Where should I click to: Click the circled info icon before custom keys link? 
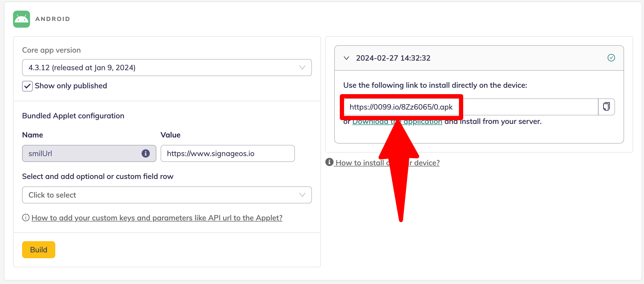26,218
